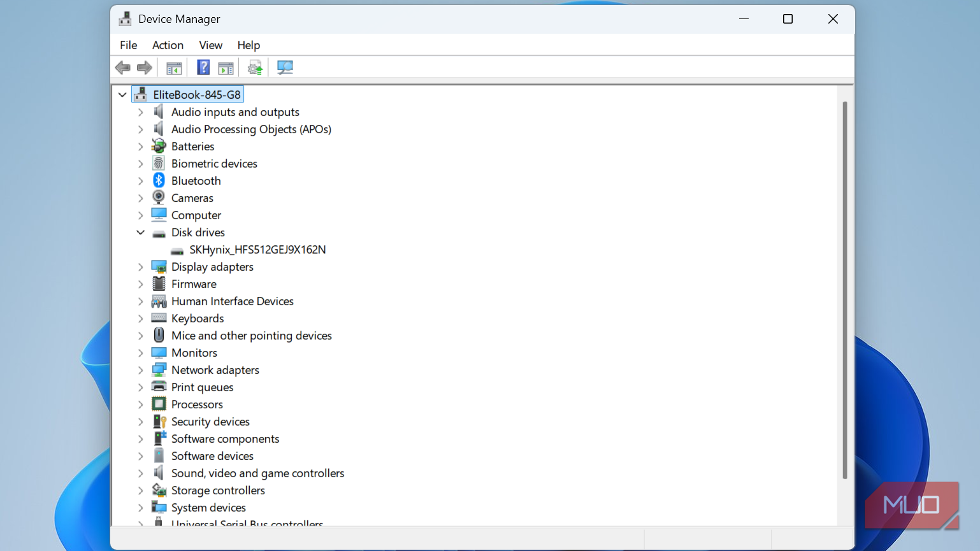980x551 pixels.
Task: Open the File menu
Action: click(x=129, y=45)
